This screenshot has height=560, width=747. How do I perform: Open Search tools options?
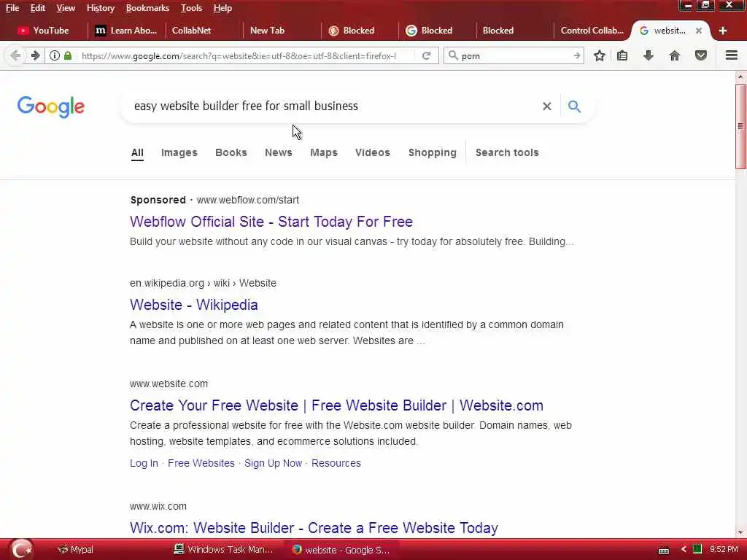coord(507,152)
